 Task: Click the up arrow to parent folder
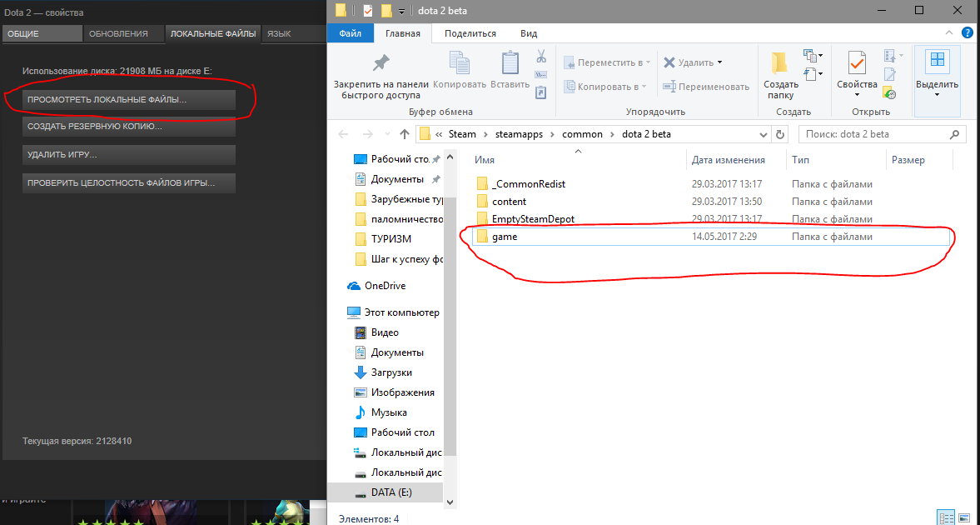click(405, 134)
